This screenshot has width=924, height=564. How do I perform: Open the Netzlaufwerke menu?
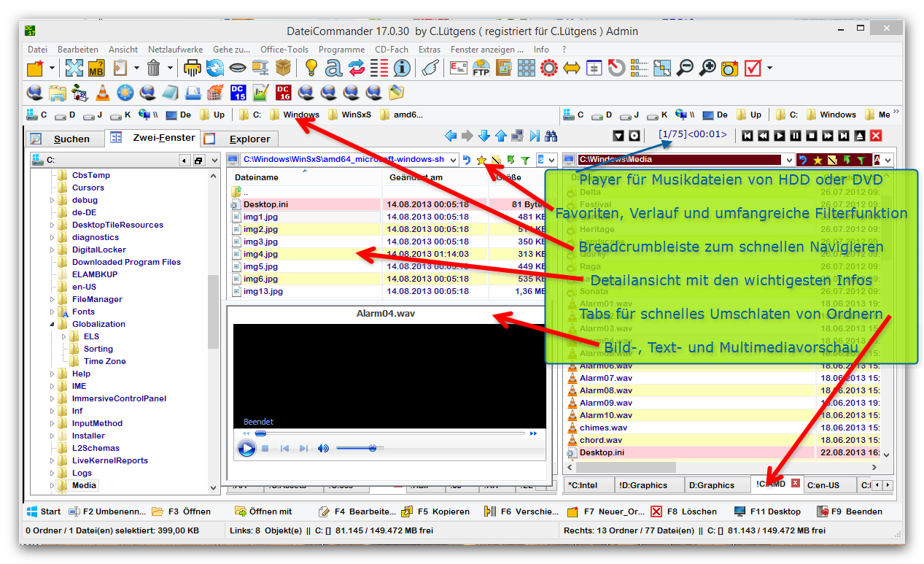pyautogui.click(x=175, y=50)
